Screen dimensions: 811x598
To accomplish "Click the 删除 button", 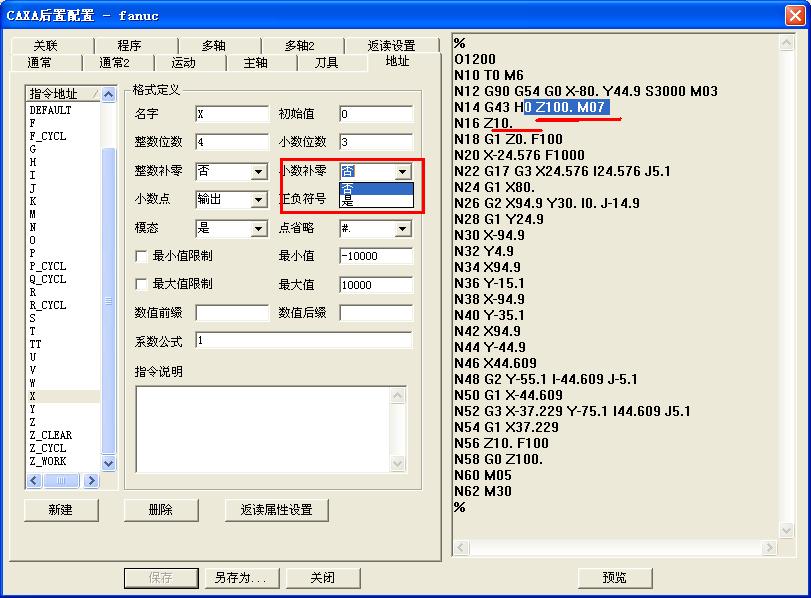I will (161, 510).
